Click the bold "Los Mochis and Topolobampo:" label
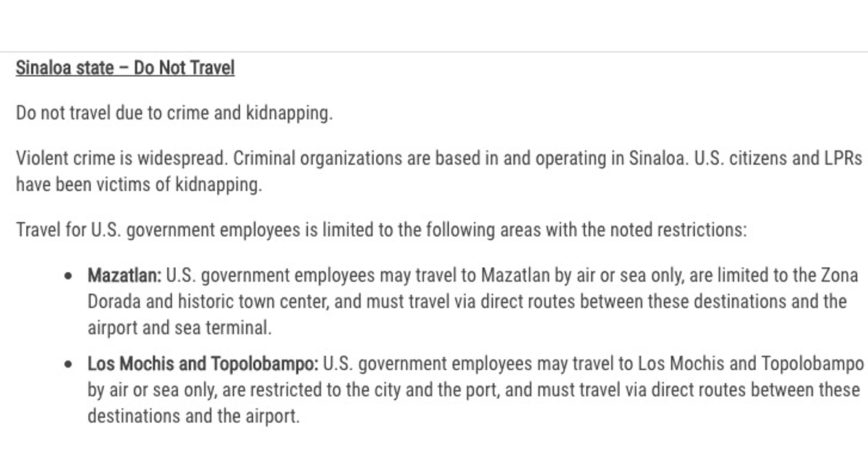The width and height of the screenshot is (868, 456). click(203, 364)
